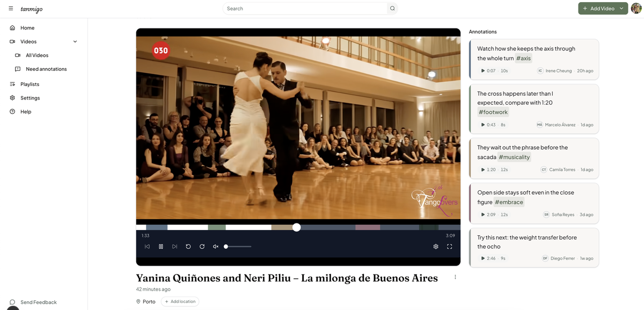The width and height of the screenshot is (644, 310).
Task: Click the Add location button
Action: (180, 301)
